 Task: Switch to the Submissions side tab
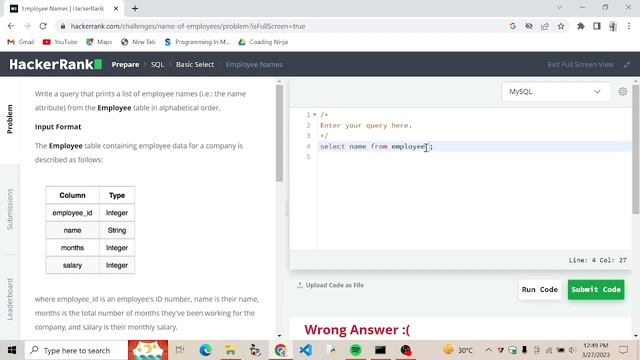click(10, 209)
